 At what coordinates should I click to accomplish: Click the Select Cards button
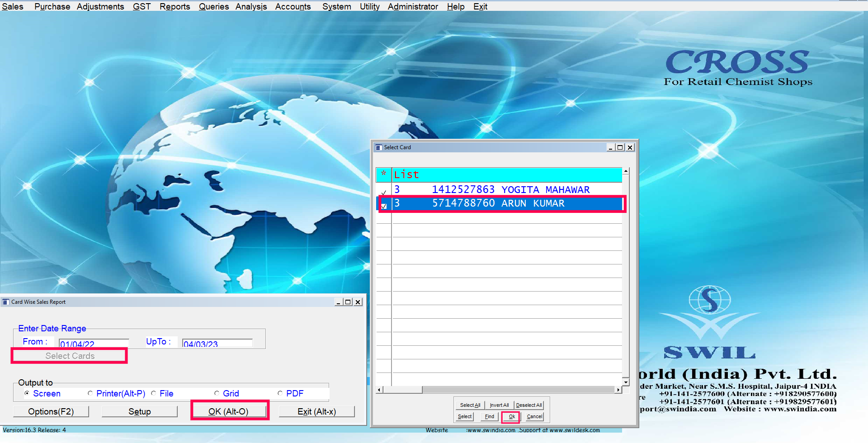tap(70, 356)
